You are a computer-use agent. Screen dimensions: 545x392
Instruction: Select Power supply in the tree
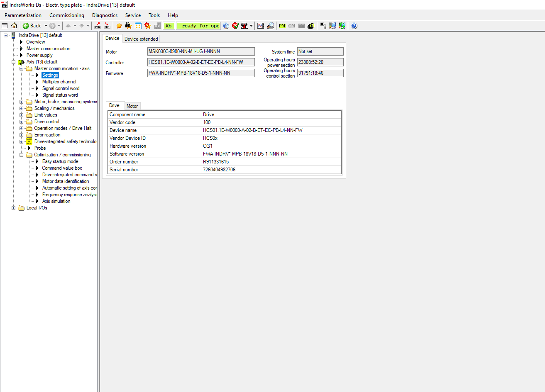39,55
